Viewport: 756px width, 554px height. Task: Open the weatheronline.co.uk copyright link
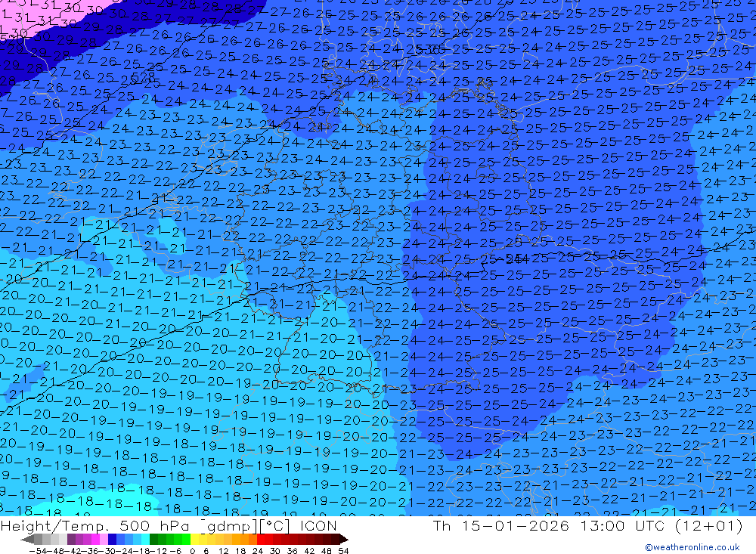tap(692, 547)
